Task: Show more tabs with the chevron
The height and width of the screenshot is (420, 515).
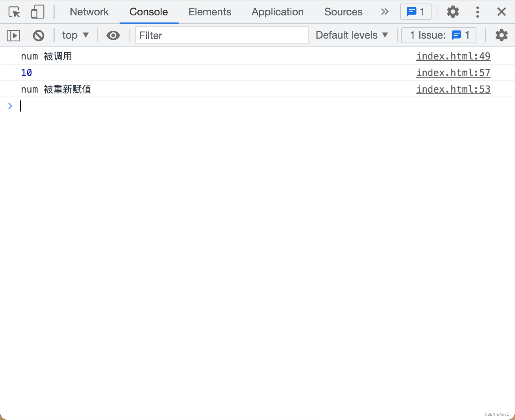Action: pyautogui.click(x=385, y=12)
